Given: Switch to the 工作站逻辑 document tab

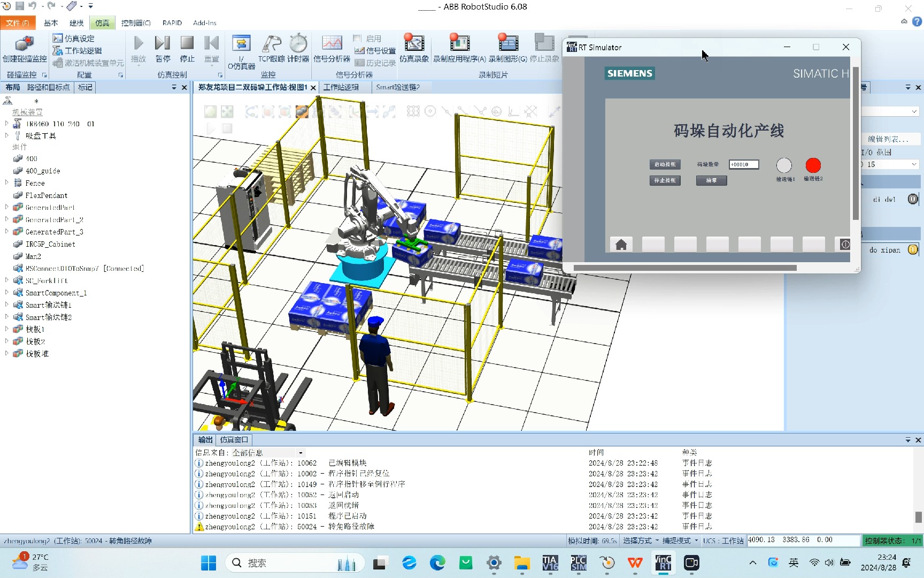Looking at the screenshot, I should (x=341, y=87).
